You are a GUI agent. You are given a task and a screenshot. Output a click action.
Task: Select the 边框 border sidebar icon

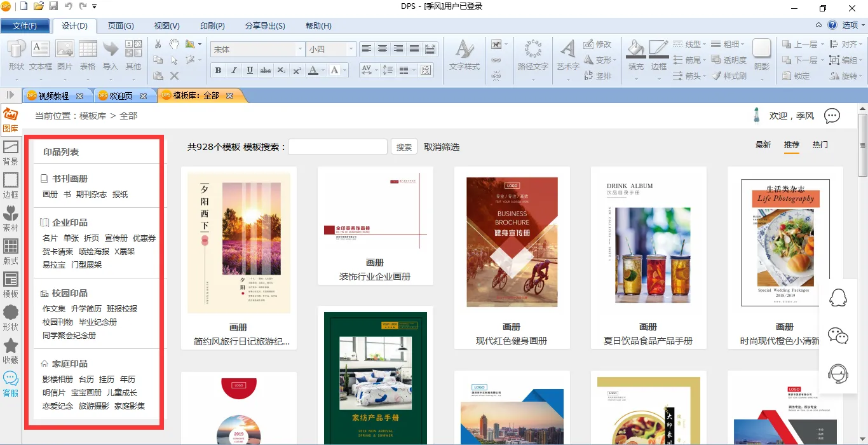coord(11,186)
